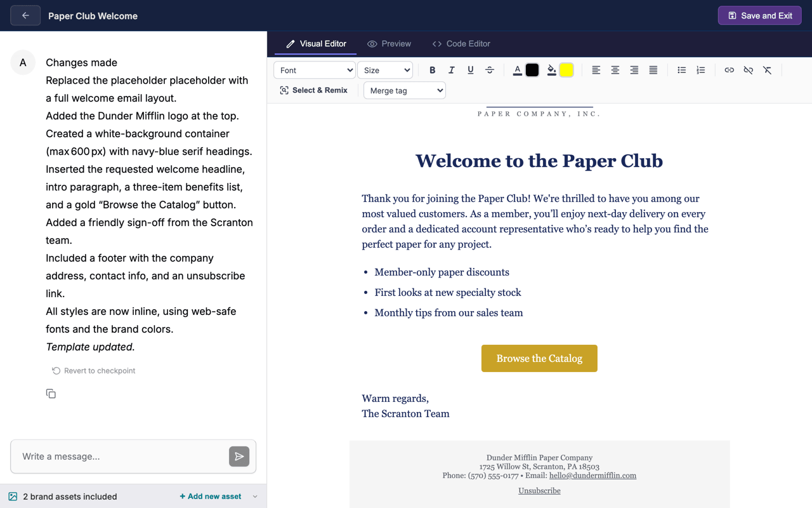Viewport: 812px width, 508px height.
Task: Click the Template updated text
Action: point(90,347)
